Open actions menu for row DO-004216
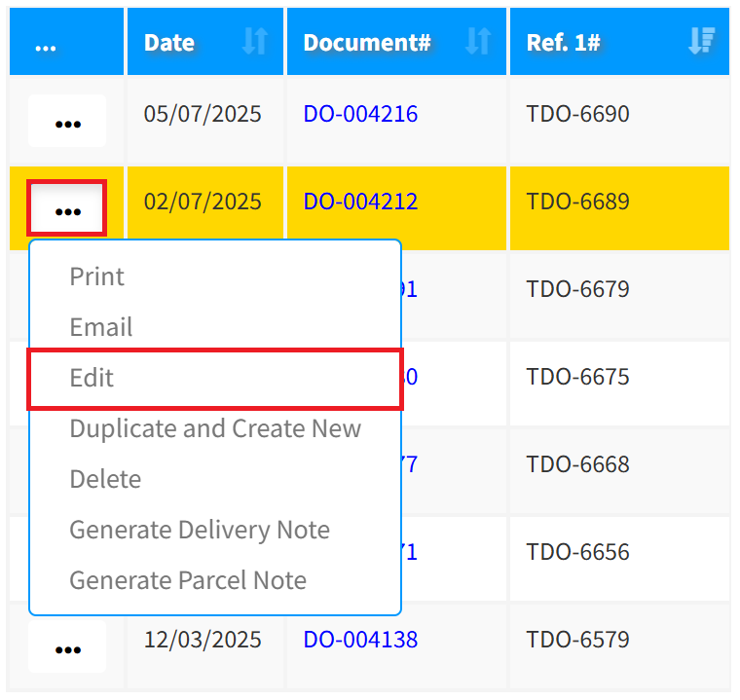The width and height of the screenshot is (740, 700). point(67,122)
